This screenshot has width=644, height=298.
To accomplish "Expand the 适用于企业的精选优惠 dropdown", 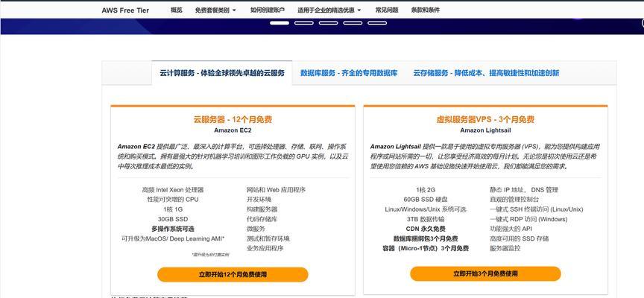I will click(x=329, y=10).
